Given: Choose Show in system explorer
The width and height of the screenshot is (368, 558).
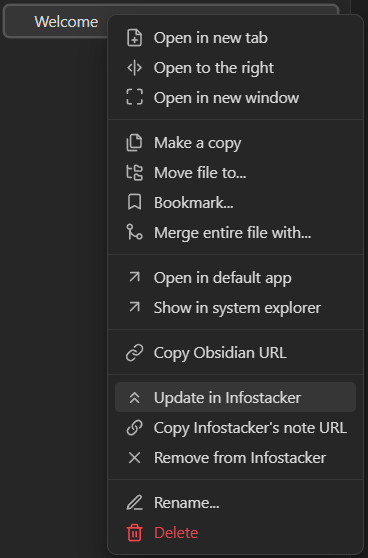Looking at the screenshot, I should tap(235, 307).
